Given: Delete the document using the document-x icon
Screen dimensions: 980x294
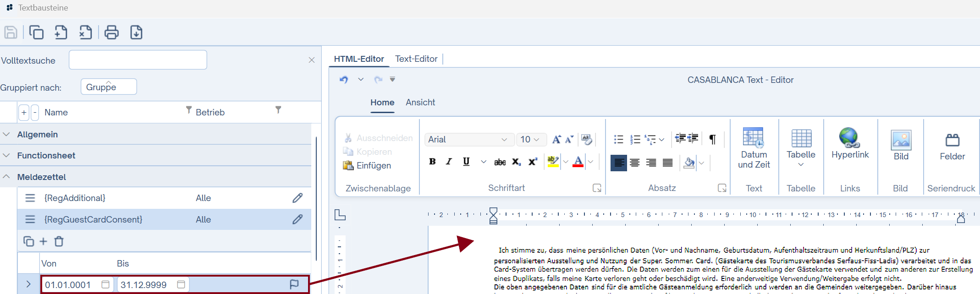Looking at the screenshot, I should tap(85, 33).
